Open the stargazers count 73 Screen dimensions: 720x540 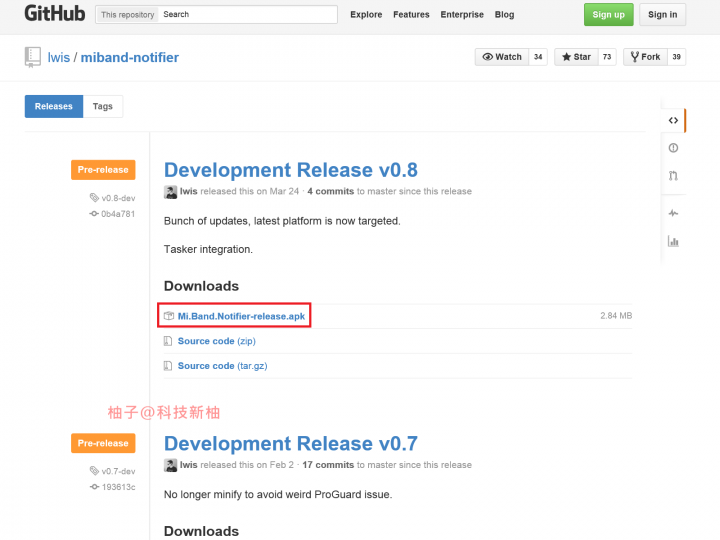607,57
